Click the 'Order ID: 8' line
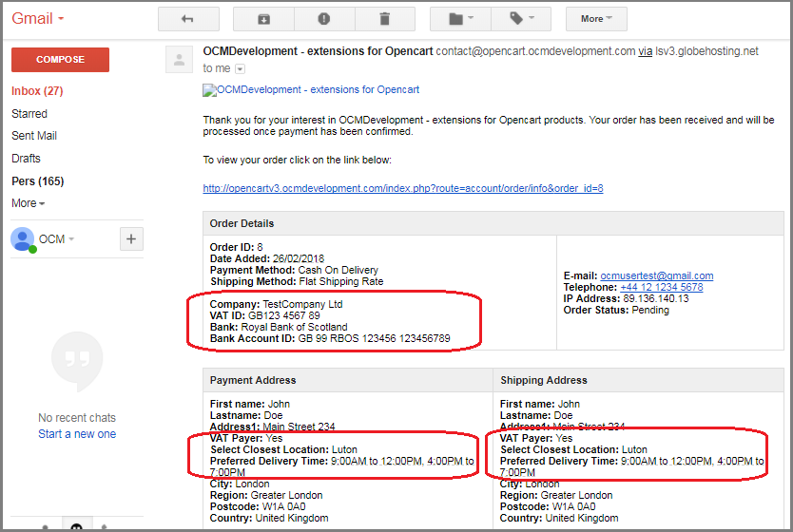The height and width of the screenshot is (532, 793). 236,248
